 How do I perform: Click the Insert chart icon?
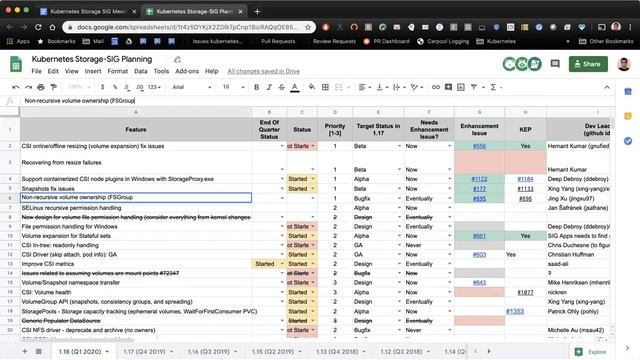[x=461, y=87]
